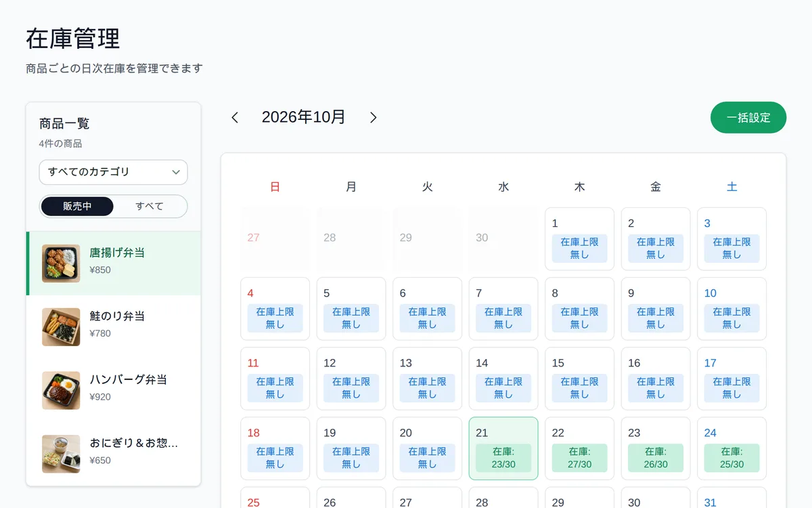This screenshot has height=508, width=812.
Task: Click the ¥850 price text
Action: (x=100, y=270)
